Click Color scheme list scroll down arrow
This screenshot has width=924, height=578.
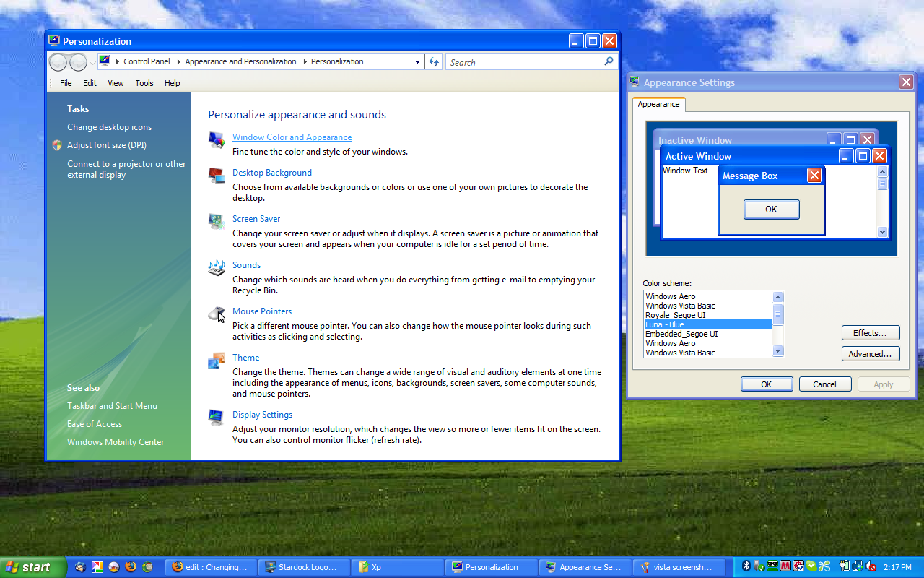pyautogui.click(x=777, y=351)
